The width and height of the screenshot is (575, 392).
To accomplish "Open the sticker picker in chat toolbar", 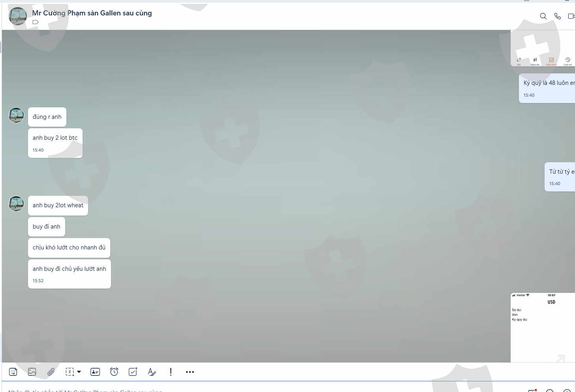I will pyautogui.click(x=13, y=372).
